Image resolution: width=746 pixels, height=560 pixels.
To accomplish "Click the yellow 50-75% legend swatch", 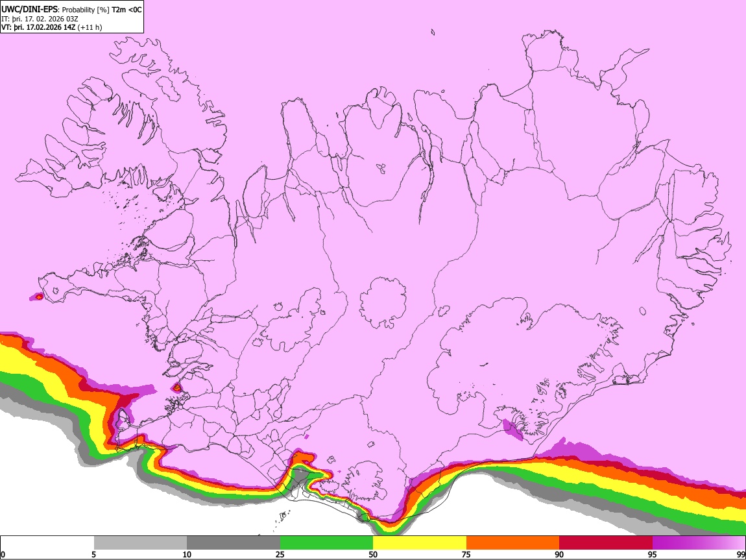I will (x=420, y=543).
